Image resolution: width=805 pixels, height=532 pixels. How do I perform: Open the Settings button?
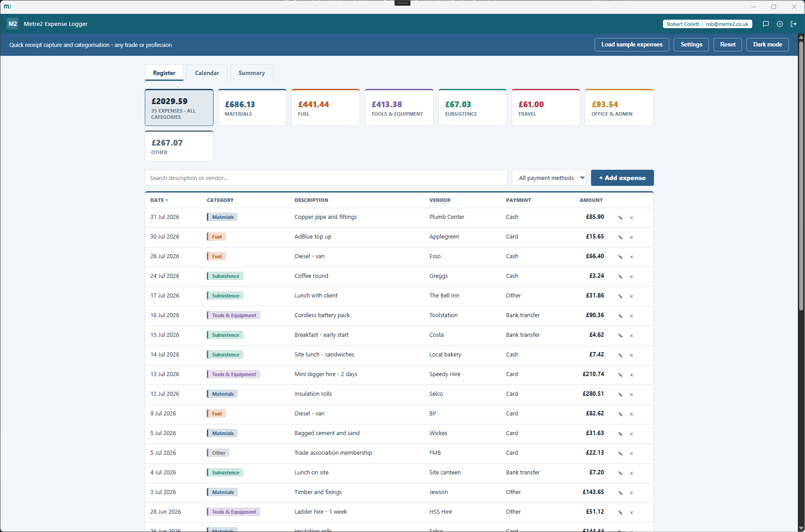pos(691,45)
